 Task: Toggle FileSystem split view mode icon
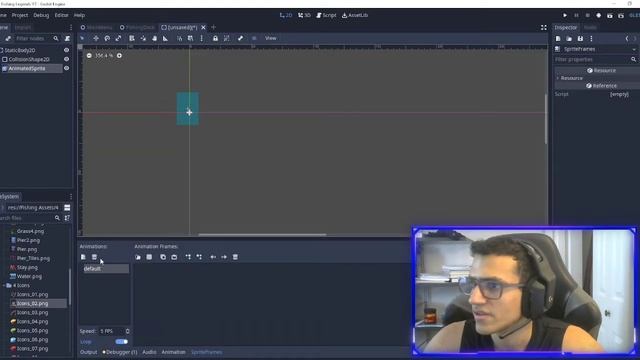(x=67, y=208)
